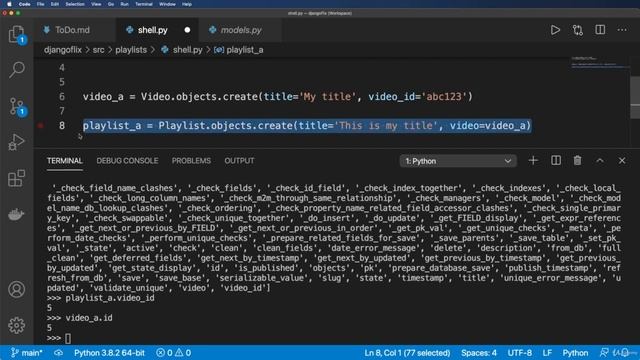
Task: Click the feedback icon in status bar
Action: (604, 353)
